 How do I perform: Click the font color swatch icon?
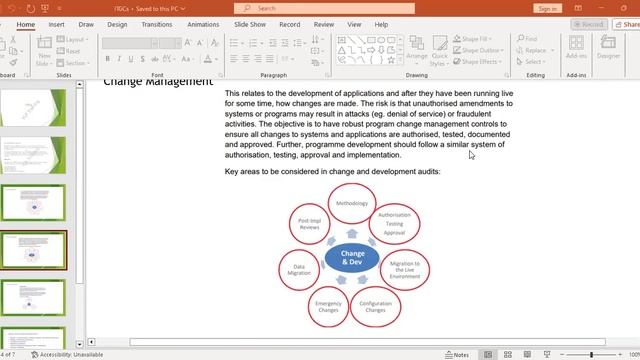pyautogui.click(x=208, y=59)
